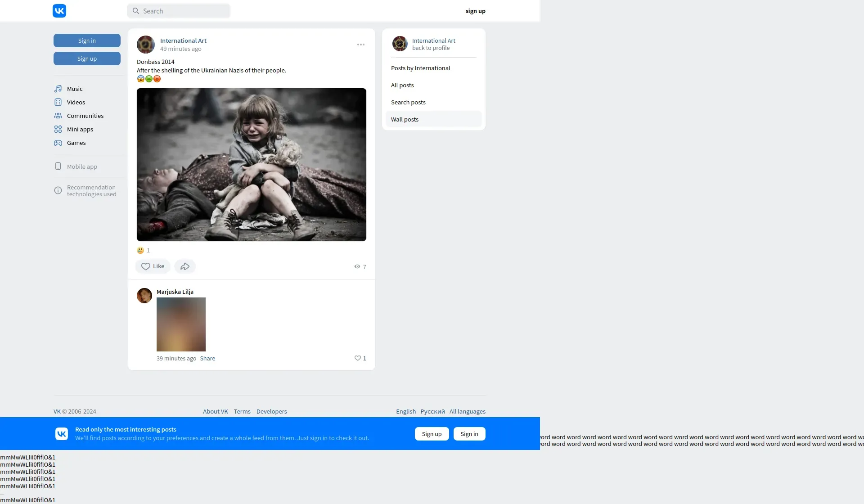The width and height of the screenshot is (864, 504).
Task: Open the Mini apps icon
Action: click(58, 129)
